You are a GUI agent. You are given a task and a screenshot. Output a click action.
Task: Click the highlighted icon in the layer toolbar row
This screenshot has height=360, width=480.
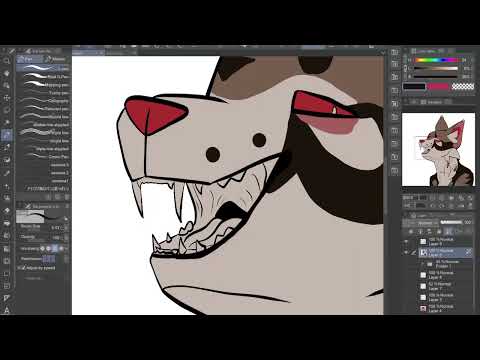coord(449,231)
